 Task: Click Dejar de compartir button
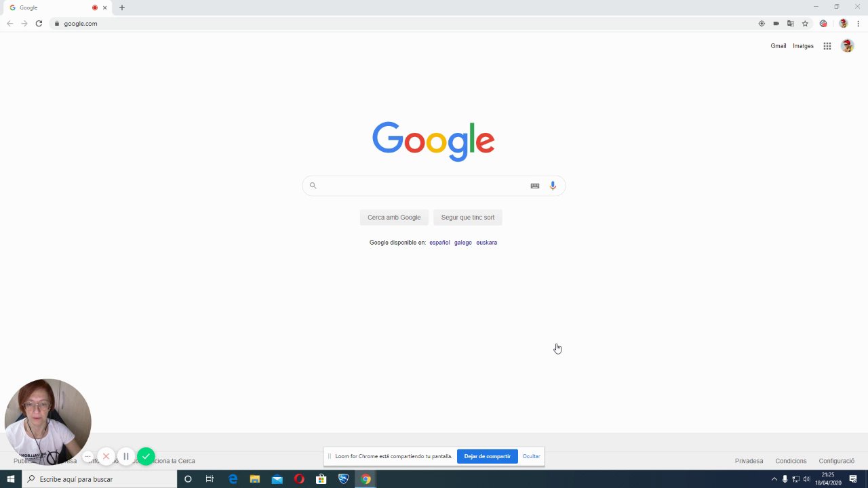[x=488, y=456]
